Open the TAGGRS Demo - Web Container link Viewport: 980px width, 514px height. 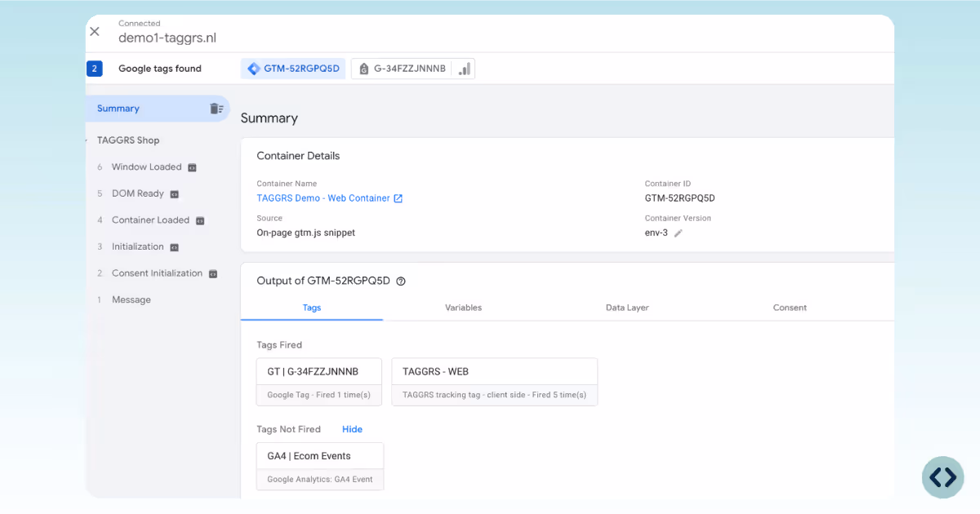click(323, 198)
